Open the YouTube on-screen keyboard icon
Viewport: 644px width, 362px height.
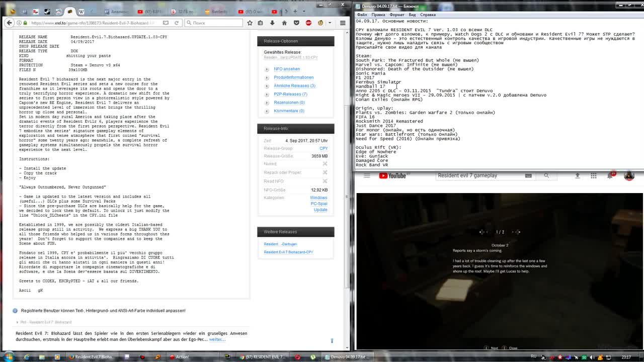pos(528,175)
